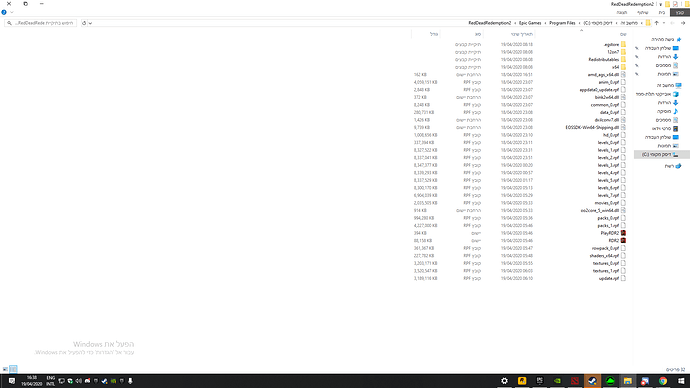Screen dimensions: 690x388
Task: Open File Explorer taskbar icon
Action: pyautogui.click(x=628, y=381)
